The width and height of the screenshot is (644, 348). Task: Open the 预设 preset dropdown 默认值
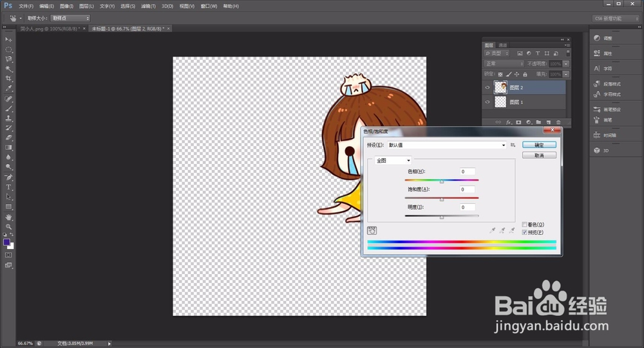click(447, 145)
